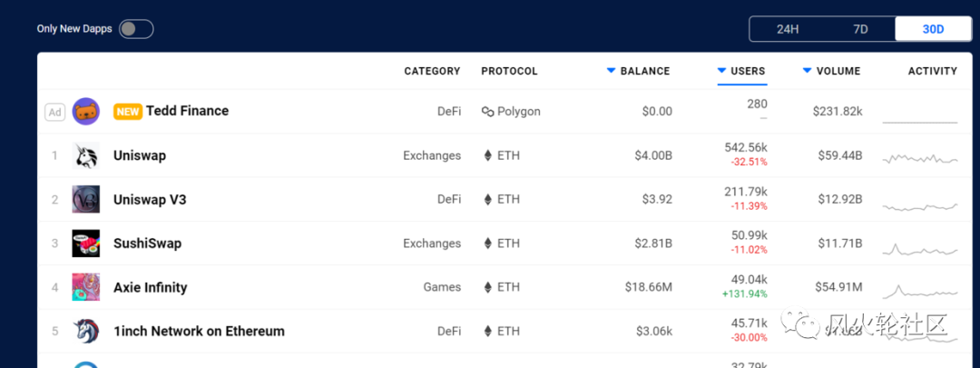Select the 30D time range tab
980x368 pixels.
(x=933, y=29)
